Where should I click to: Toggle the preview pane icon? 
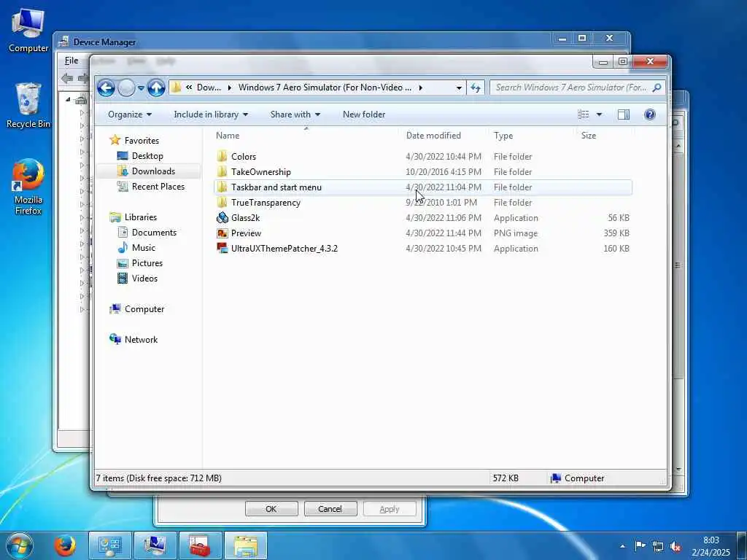point(624,114)
